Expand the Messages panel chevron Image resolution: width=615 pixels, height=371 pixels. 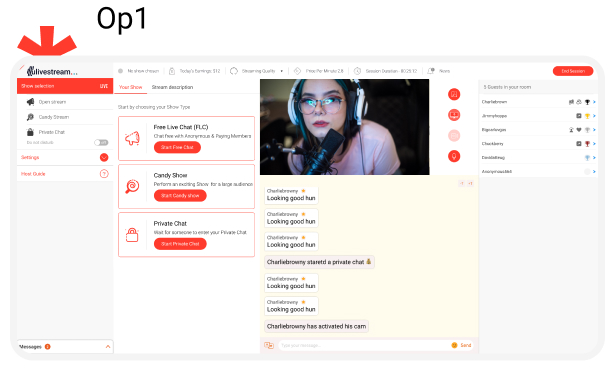tap(107, 347)
